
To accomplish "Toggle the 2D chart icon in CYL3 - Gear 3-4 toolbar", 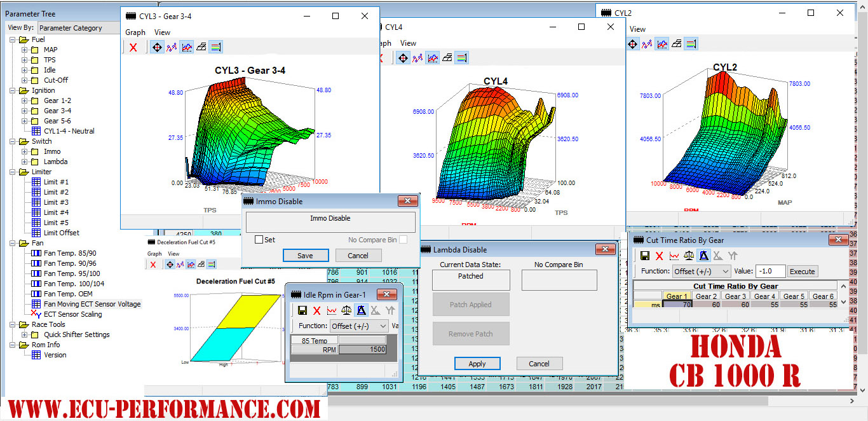I will (186, 47).
